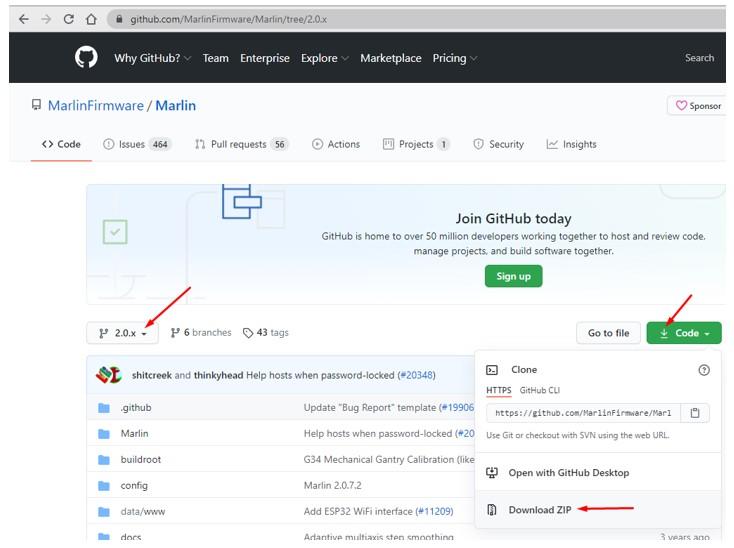Open the 2.0.x branch dropdown
The image size is (734, 548).
pos(123,333)
